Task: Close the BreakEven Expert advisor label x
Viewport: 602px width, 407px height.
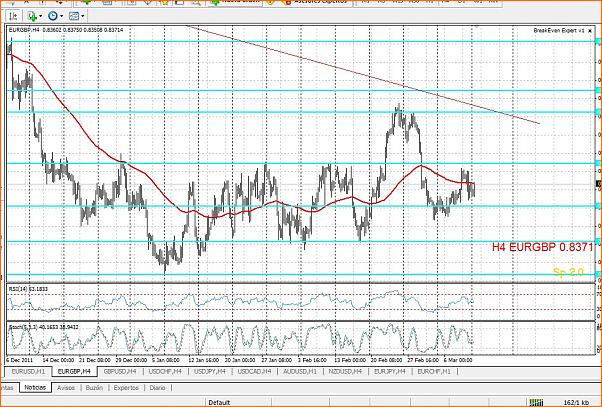Action: [x=590, y=30]
